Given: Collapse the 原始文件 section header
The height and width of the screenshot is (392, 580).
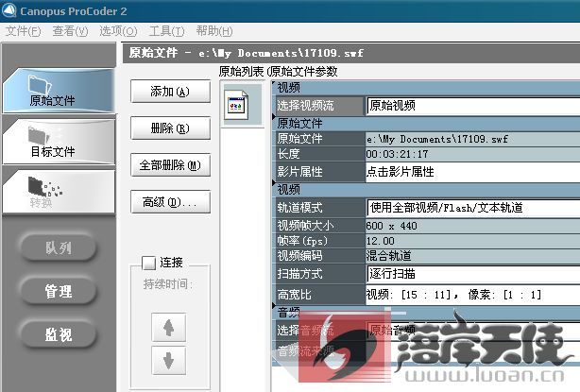Looking at the screenshot, I should (x=425, y=123).
